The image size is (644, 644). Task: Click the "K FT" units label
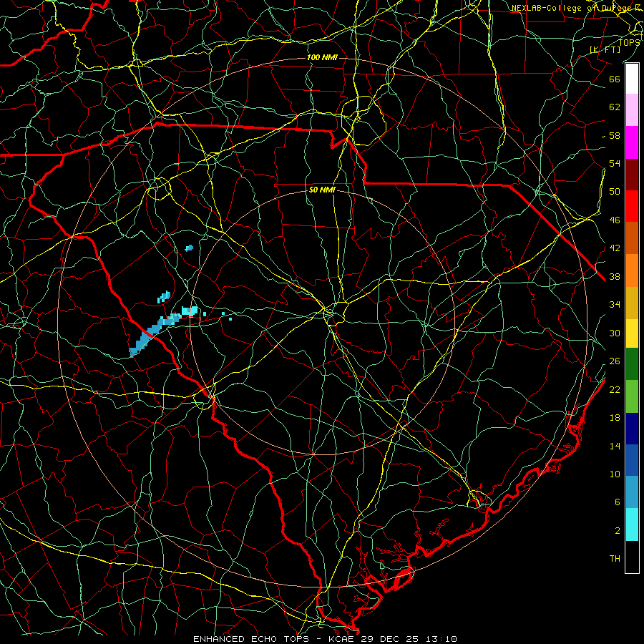(605, 49)
